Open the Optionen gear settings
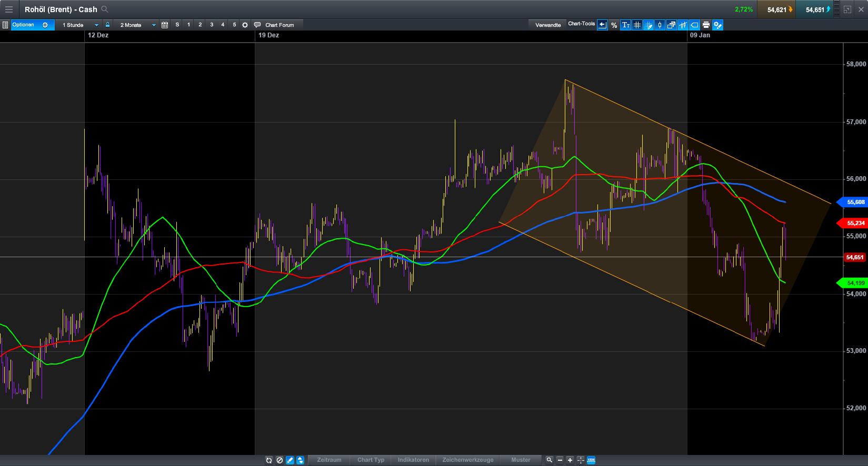868x466 pixels. [45, 25]
